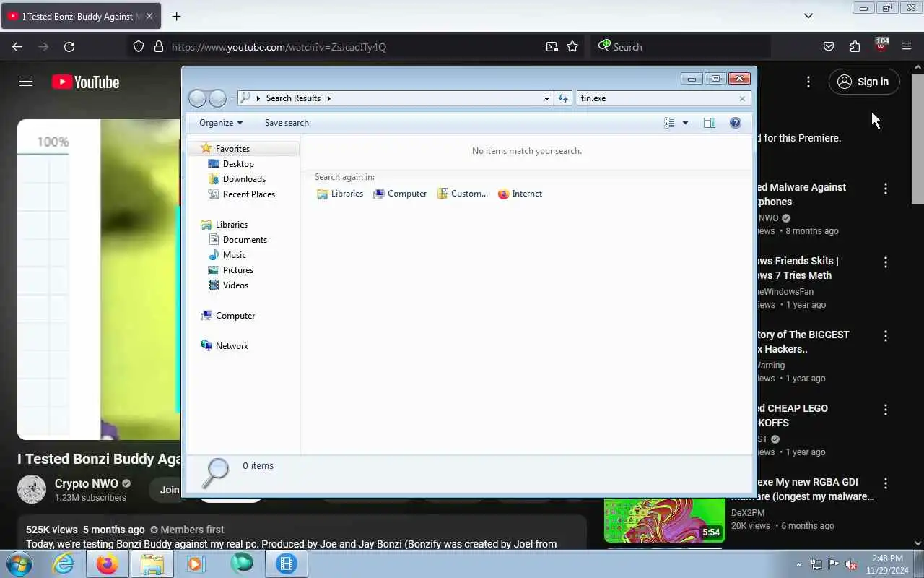Open Firefox tracking protection shield icon
Viewport: 924px width, 578px height.
coord(139,47)
